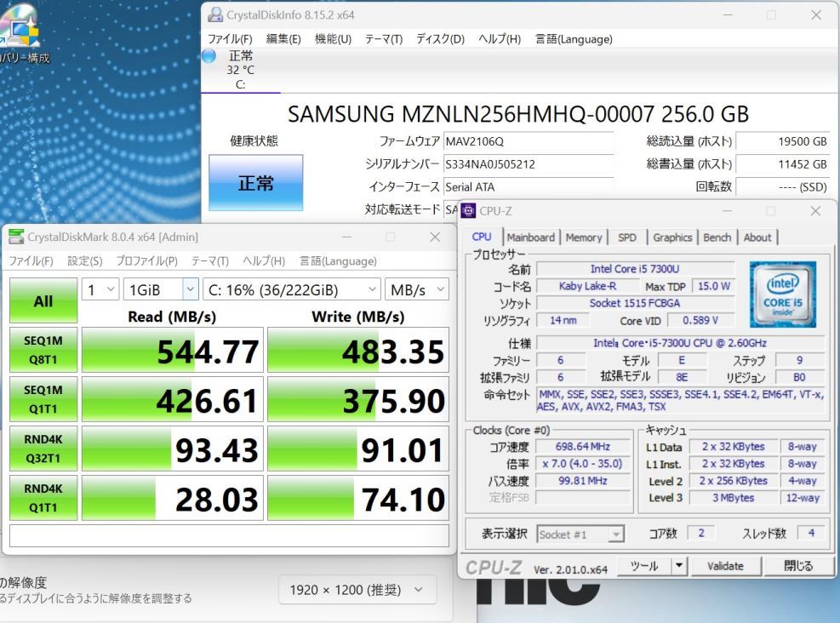Open the 言語(Language) menu in CrystalDiskInfo
840x623 pixels.
tap(574, 39)
